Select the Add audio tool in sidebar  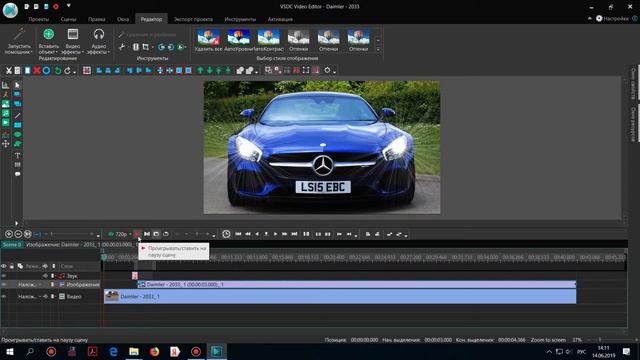pyautogui.click(x=5, y=113)
